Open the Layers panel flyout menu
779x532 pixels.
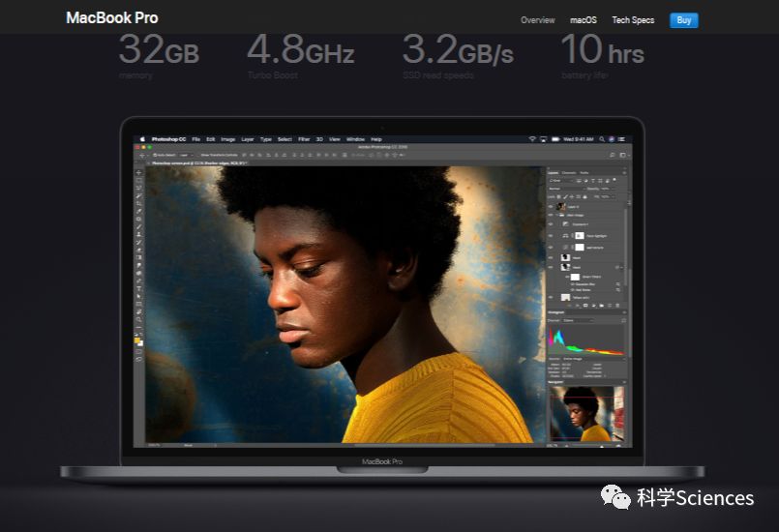point(624,173)
